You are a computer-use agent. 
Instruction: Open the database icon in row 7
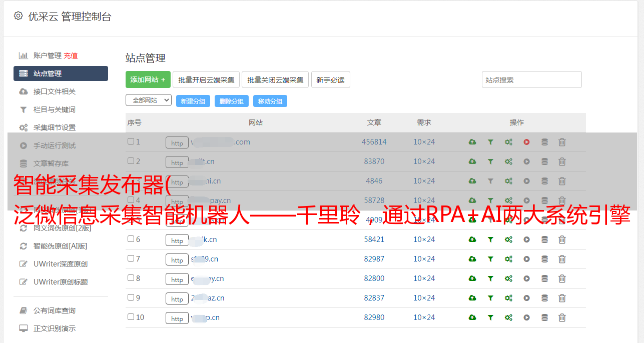point(544,259)
